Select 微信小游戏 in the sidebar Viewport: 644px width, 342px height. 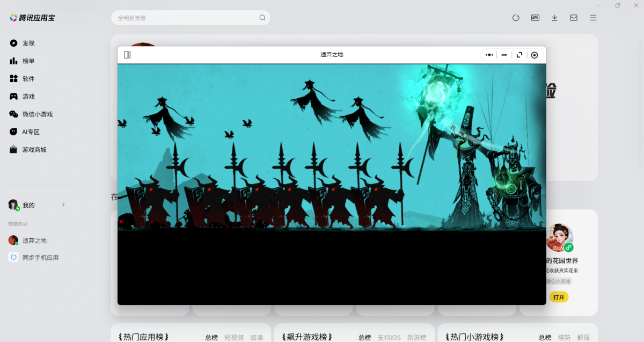pyautogui.click(x=37, y=114)
